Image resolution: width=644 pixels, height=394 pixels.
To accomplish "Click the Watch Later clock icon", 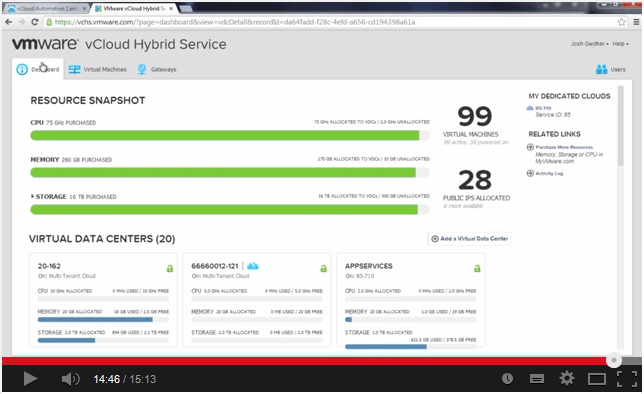I will click(507, 378).
